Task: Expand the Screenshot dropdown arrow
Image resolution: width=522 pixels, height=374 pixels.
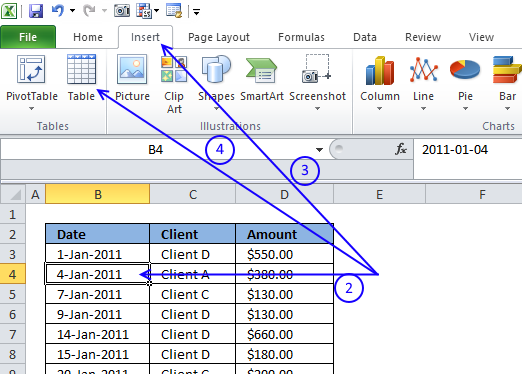Action: pyautogui.click(x=317, y=109)
